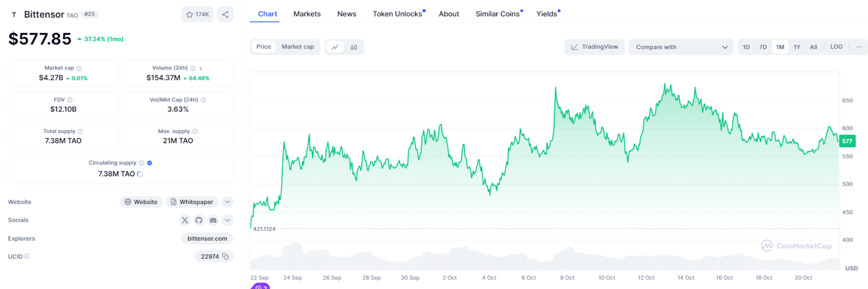The height and width of the screenshot is (289, 868).
Task: Click the 577 current price label
Action: pos(847,141)
